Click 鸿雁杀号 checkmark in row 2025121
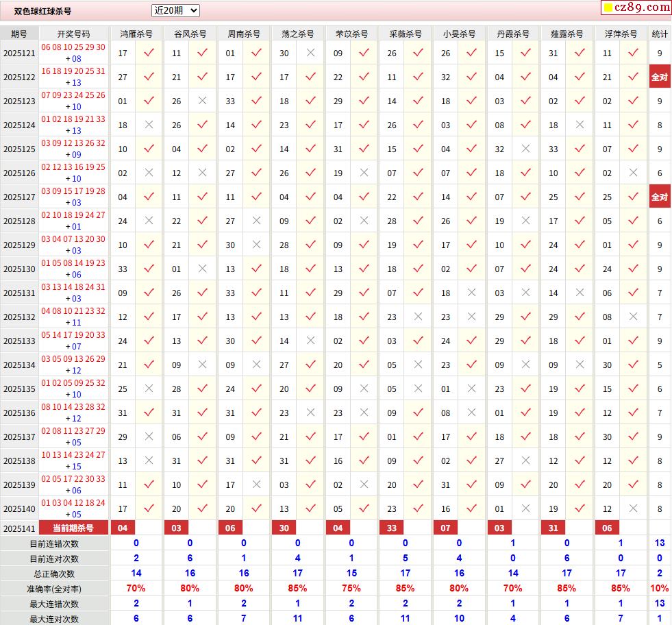The width and height of the screenshot is (672, 625). tap(149, 53)
